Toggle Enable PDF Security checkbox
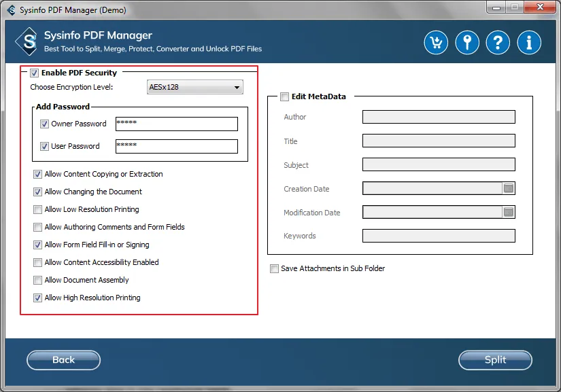Viewport: 561px width, 392px height. [35, 73]
